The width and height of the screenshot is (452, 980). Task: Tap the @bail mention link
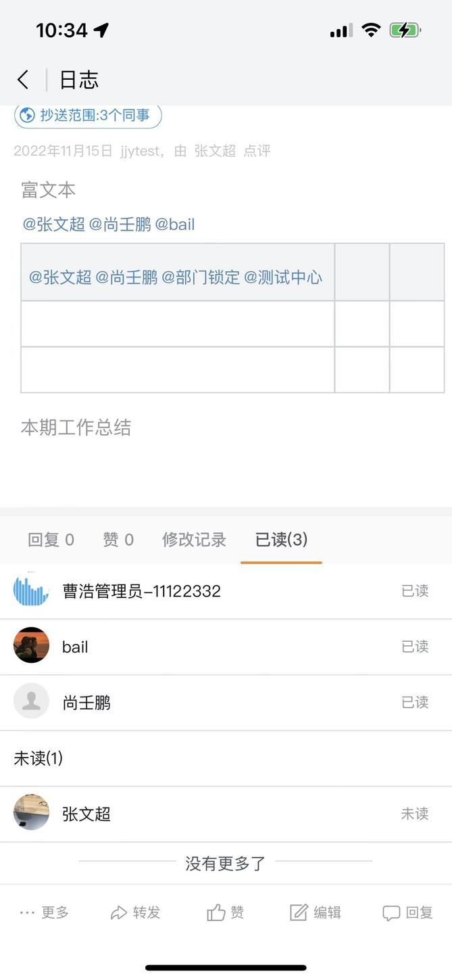[x=175, y=225]
